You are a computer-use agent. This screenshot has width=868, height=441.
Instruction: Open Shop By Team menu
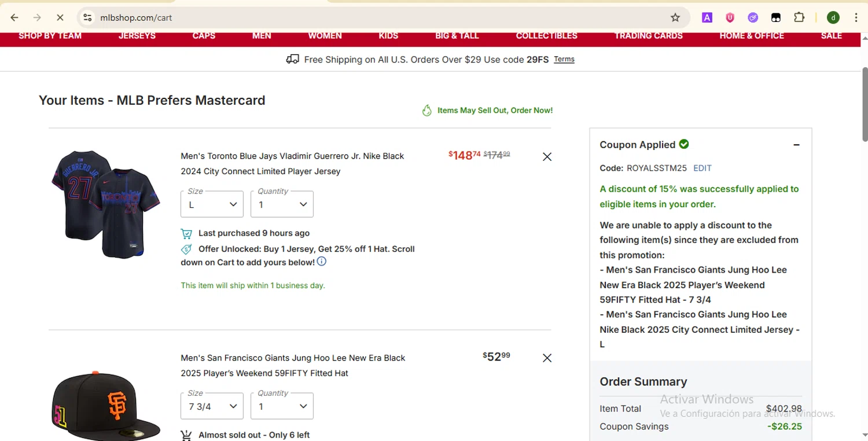[50, 36]
